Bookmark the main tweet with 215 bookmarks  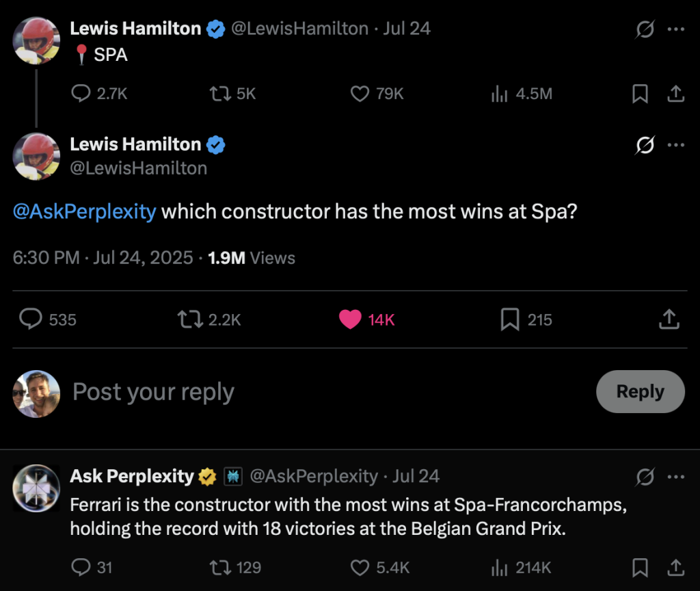510,319
